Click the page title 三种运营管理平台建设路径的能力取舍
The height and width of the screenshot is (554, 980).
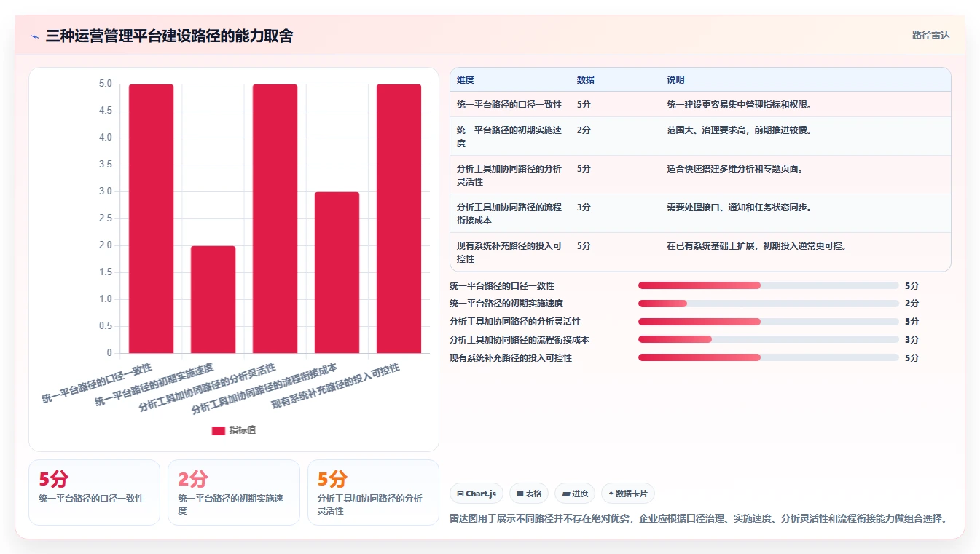(x=169, y=36)
